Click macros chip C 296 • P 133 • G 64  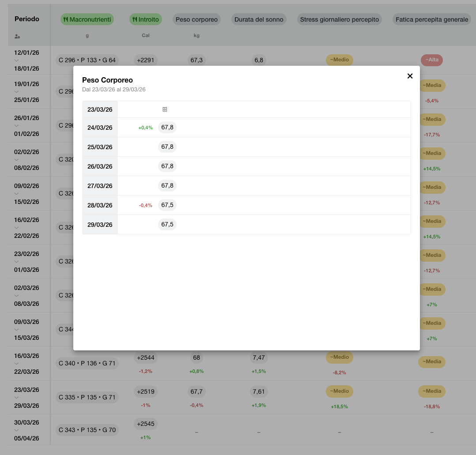tap(87, 60)
